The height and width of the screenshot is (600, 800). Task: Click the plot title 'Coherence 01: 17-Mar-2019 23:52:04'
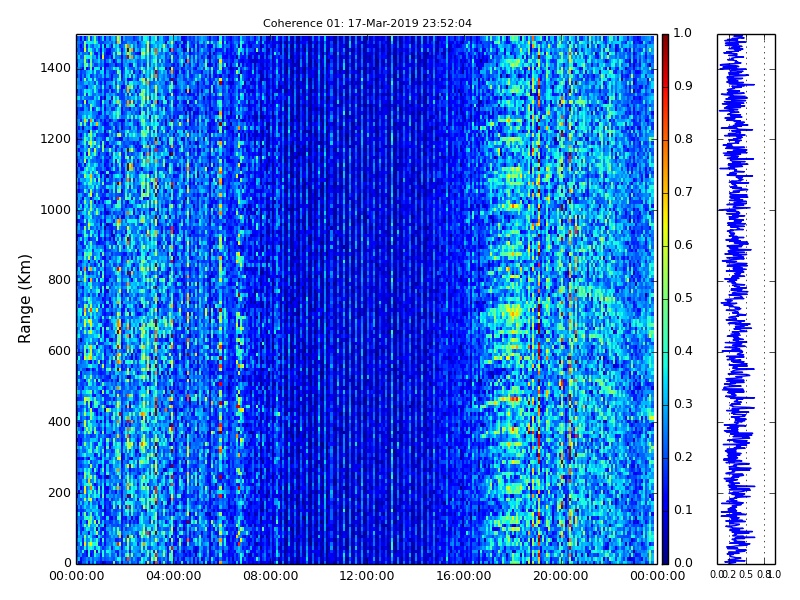tap(367, 23)
